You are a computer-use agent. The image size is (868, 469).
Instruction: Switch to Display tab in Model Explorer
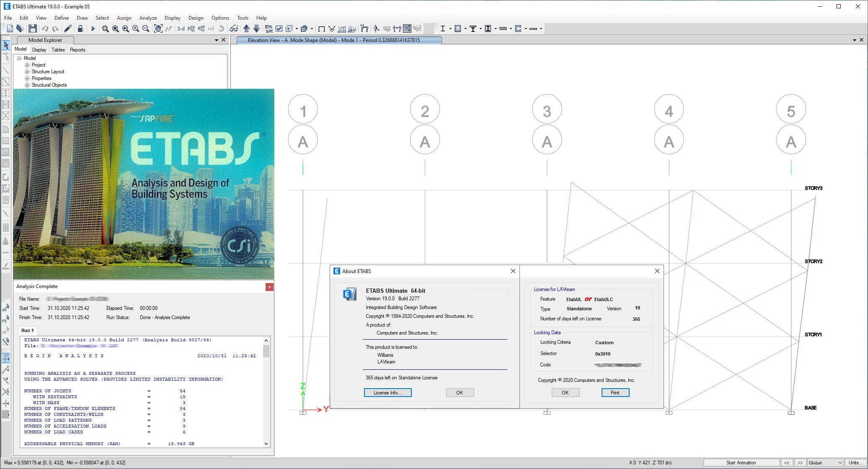39,50
